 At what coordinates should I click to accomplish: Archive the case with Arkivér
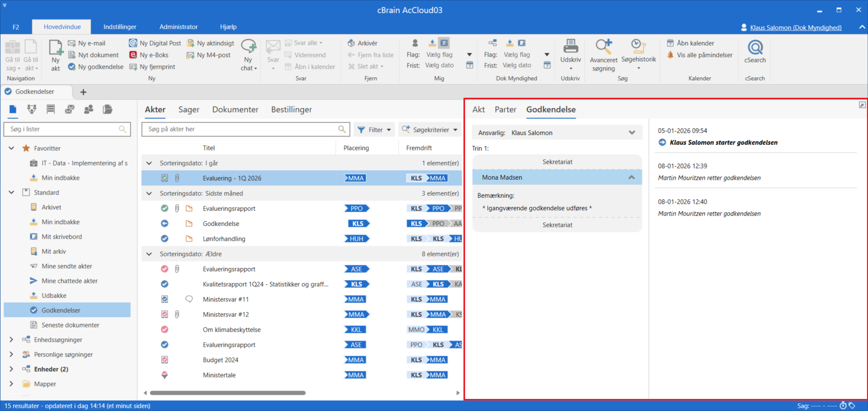tap(362, 43)
